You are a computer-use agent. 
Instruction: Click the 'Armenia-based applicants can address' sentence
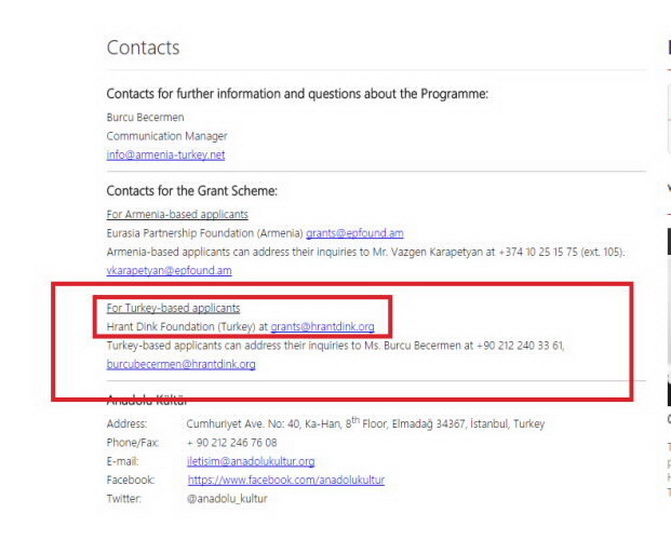point(365,252)
